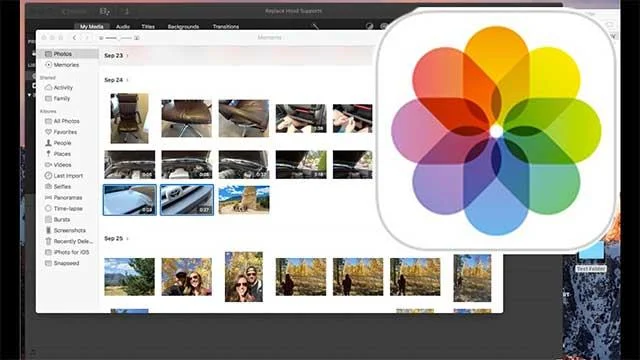Select second chair seat close-up photo

pyautogui.click(x=244, y=118)
